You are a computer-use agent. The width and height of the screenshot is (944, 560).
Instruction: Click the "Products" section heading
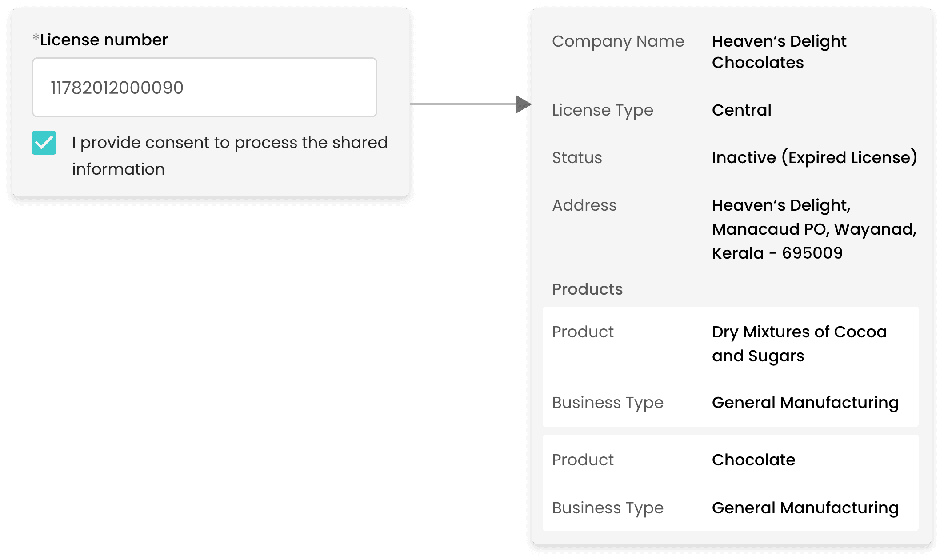[587, 289]
